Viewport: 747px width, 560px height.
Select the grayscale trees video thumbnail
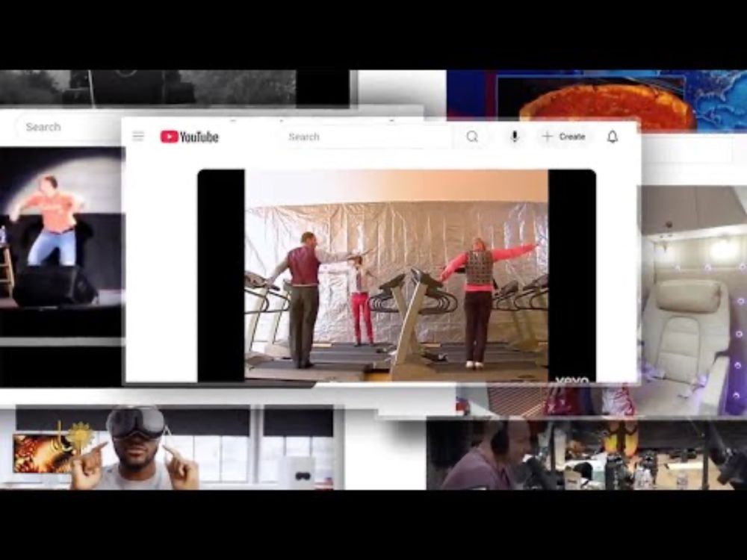click(x=174, y=87)
